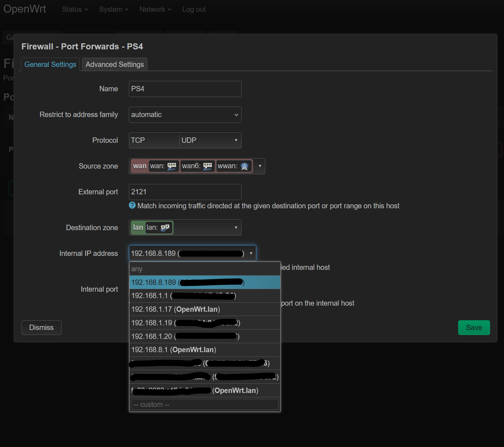
Task: Open the Network menu in the top bar
Action: [155, 9]
